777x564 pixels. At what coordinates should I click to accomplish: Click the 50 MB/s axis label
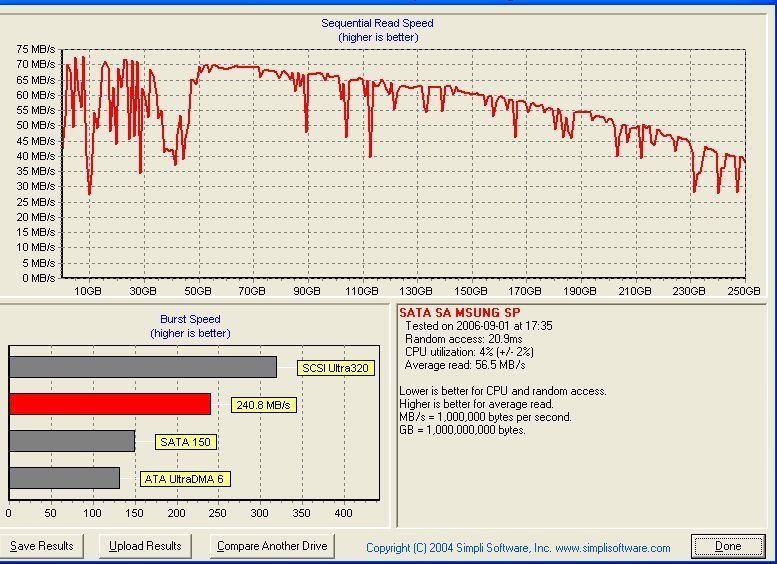point(35,125)
